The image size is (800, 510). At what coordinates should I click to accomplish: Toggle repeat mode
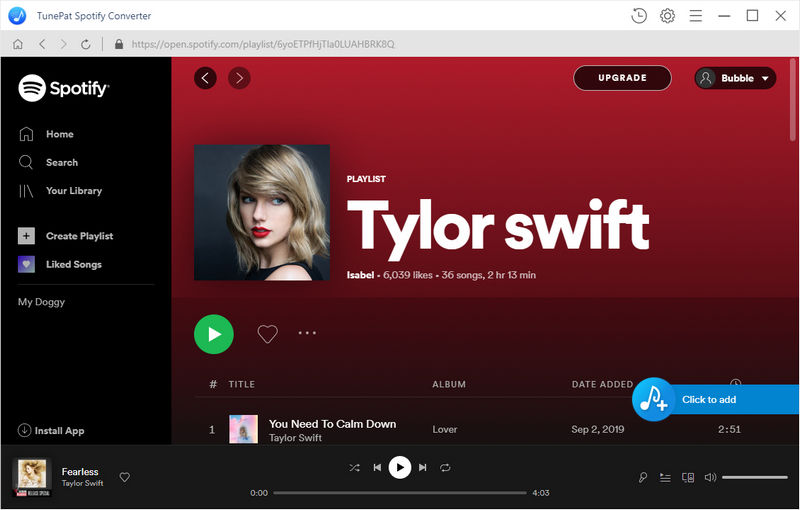point(445,468)
